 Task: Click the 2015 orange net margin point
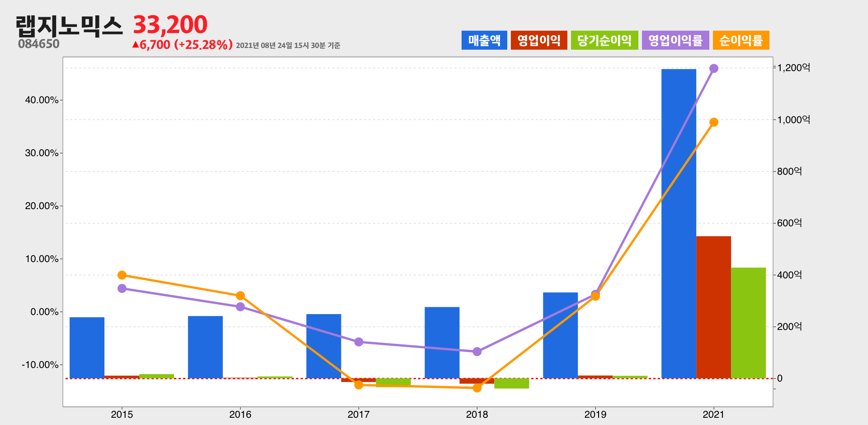click(x=122, y=275)
